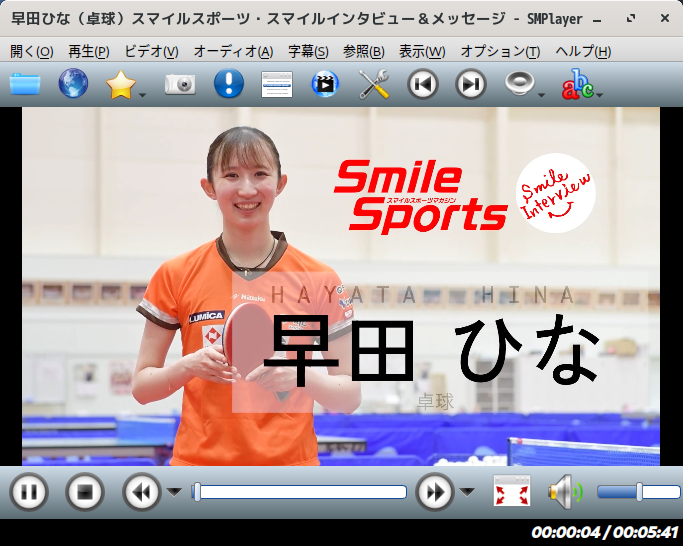683x546 pixels.
Task: Open the ヘルプ(H) menu
Action: click(583, 51)
